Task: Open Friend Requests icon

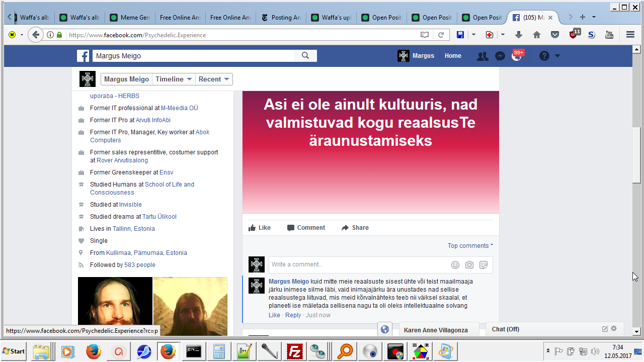Action: (482, 56)
